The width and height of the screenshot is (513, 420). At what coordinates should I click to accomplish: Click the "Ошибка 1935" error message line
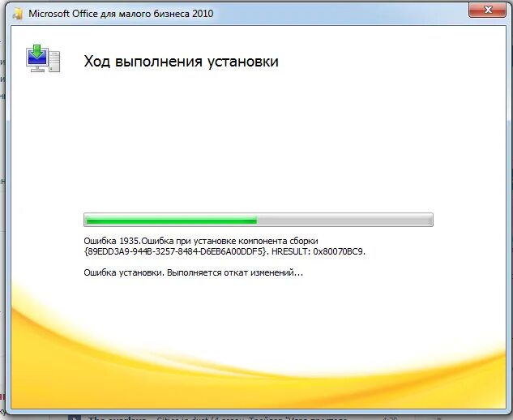[201, 241]
